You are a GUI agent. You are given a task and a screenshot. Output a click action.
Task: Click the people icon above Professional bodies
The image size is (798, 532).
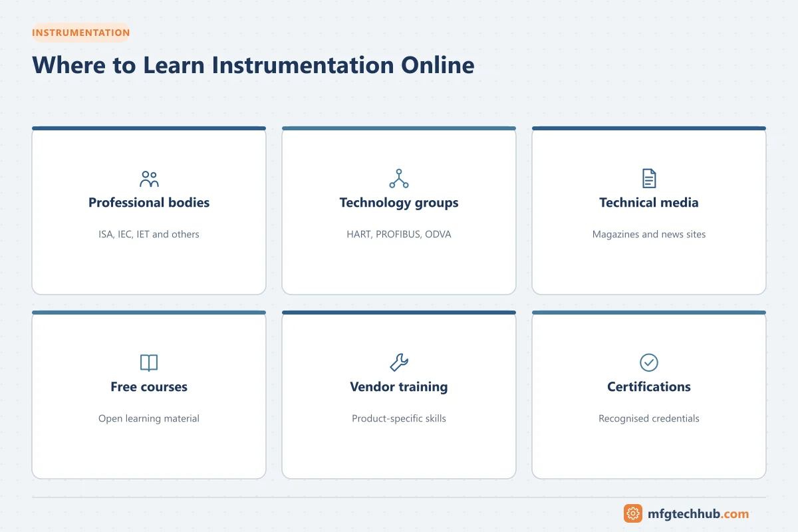149,178
